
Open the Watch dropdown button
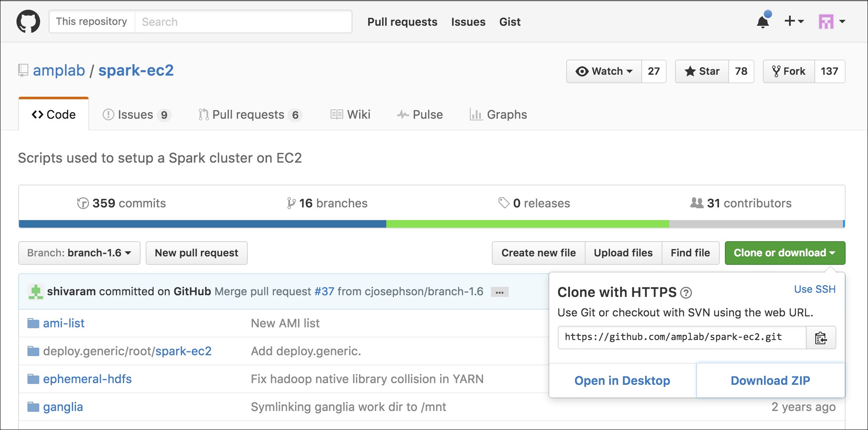[x=604, y=71]
